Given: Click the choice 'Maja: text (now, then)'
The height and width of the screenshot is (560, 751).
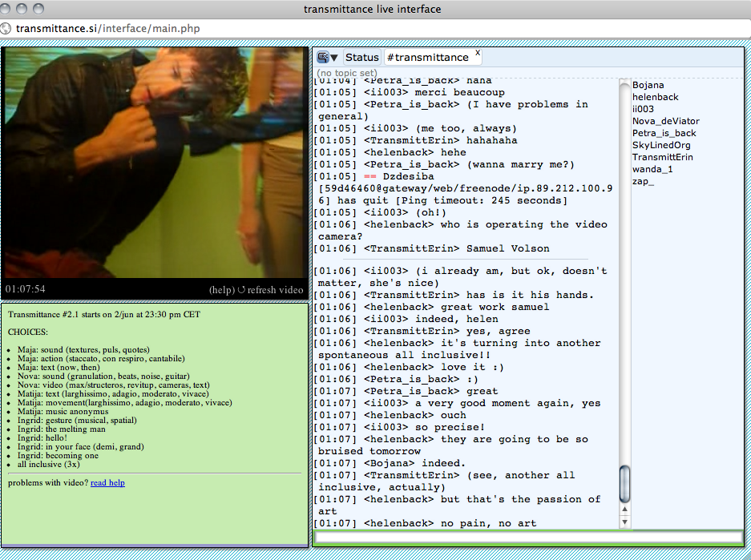Looking at the screenshot, I should [59, 368].
